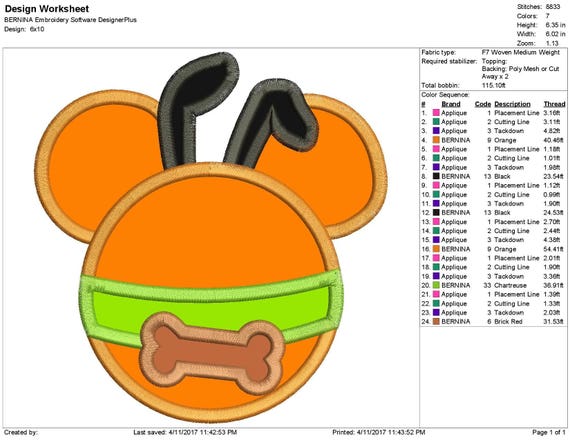Click the Description column header

pyautogui.click(x=512, y=104)
